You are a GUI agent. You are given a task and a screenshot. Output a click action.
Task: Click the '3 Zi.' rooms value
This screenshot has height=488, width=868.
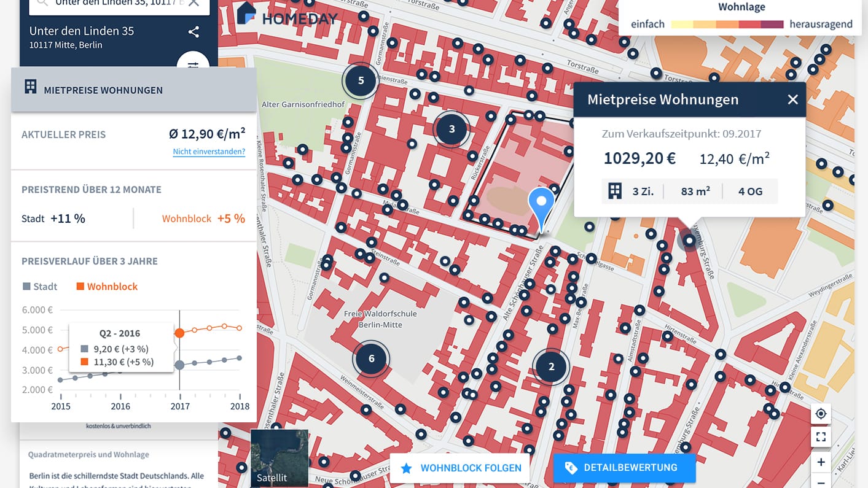tap(643, 192)
